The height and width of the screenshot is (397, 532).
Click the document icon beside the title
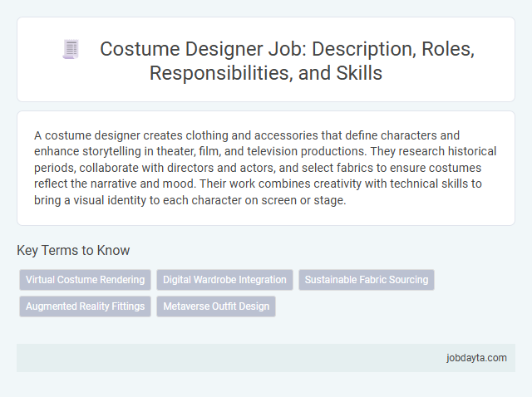point(71,49)
